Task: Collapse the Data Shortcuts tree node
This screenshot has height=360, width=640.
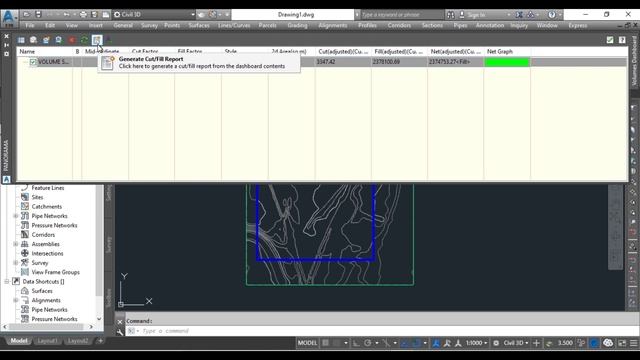Action: tap(7, 282)
